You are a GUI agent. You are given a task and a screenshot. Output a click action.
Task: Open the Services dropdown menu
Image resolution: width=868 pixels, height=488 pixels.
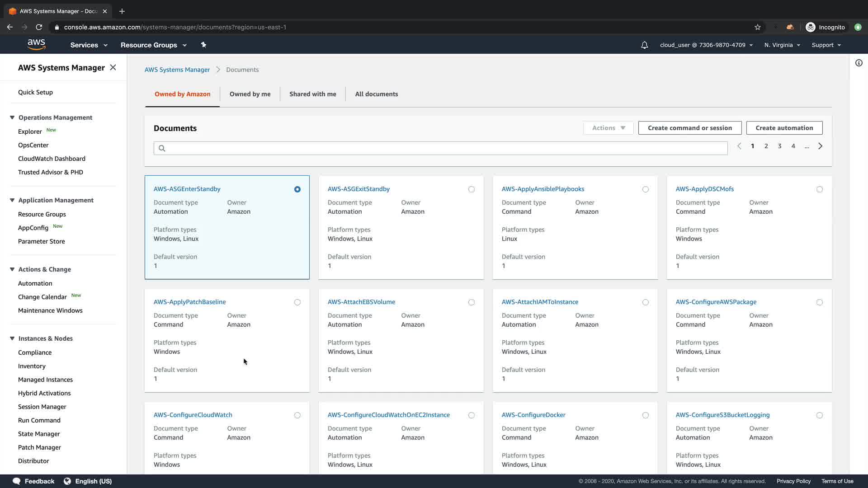[89, 45]
